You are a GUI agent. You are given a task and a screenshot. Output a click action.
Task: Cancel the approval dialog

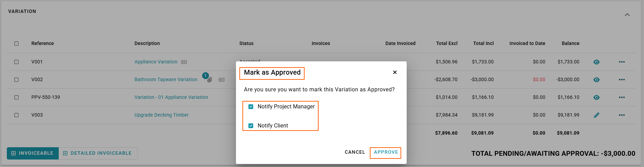(355, 152)
